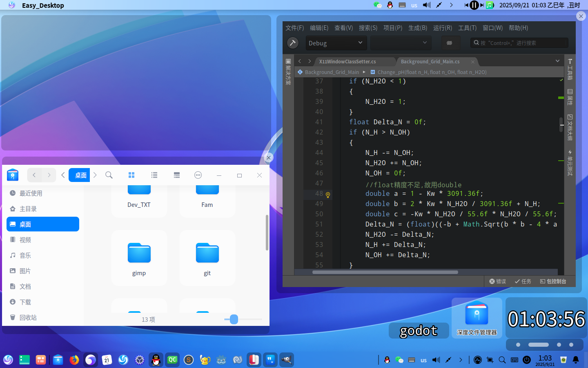Open the 单元测试 side panel

[570, 163]
